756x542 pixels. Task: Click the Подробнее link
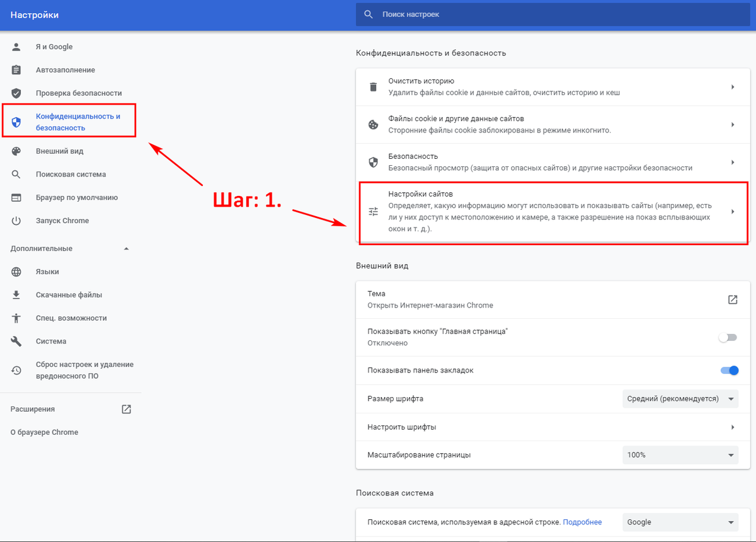pyautogui.click(x=582, y=522)
